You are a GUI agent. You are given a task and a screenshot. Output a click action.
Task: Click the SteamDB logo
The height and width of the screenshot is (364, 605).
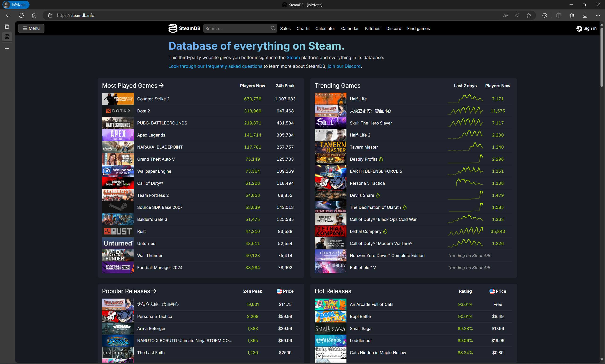[x=184, y=28]
